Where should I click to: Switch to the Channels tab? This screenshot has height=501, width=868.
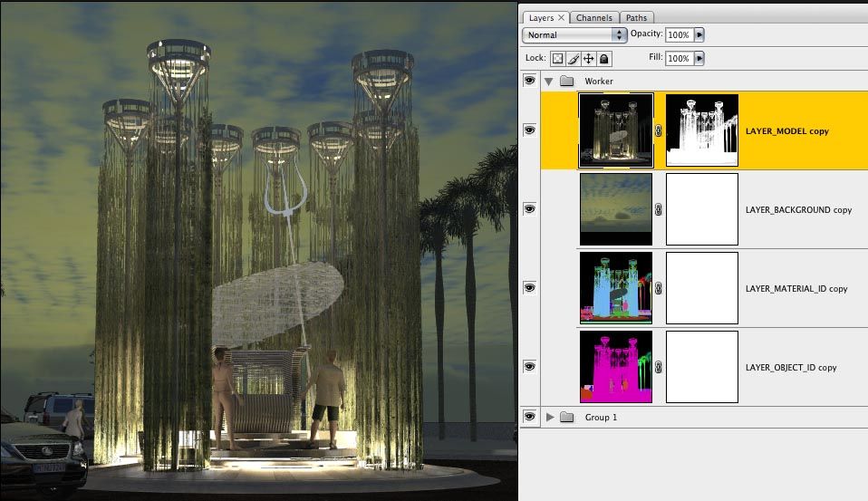click(x=594, y=17)
